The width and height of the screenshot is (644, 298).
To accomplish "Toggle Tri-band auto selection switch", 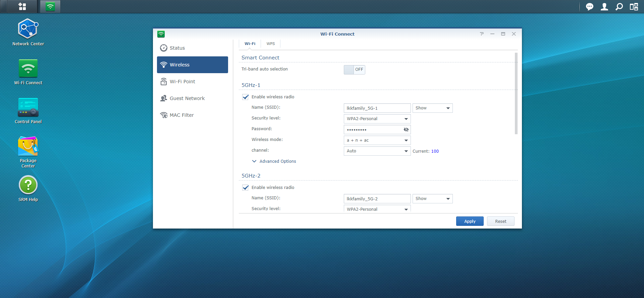I will pos(354,69).
